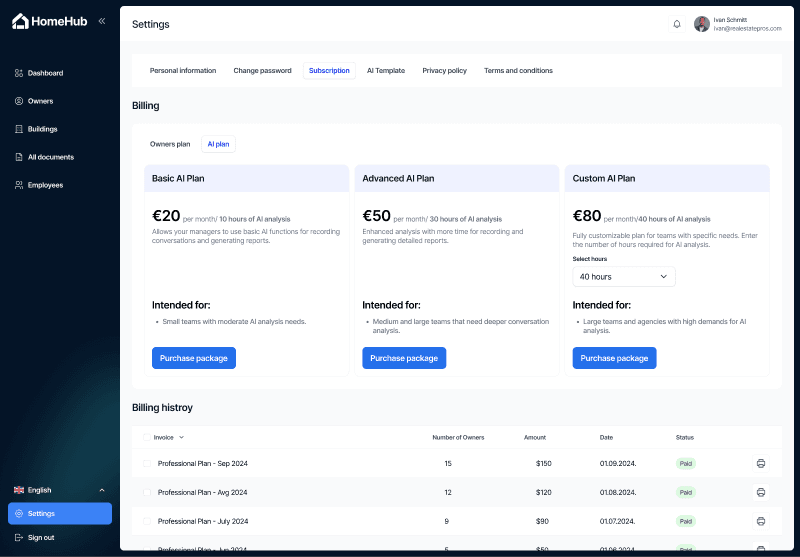Click the Settings sidebar button

point(60,514)
